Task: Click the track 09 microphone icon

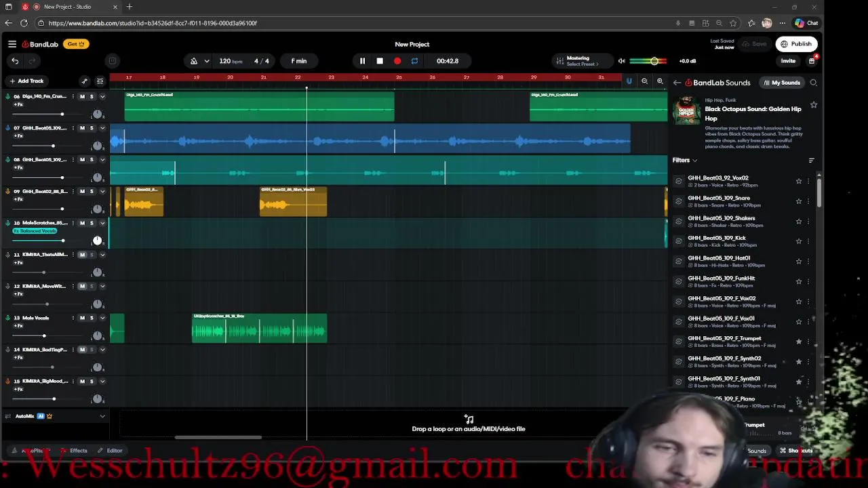Action: tap(8, 192)
